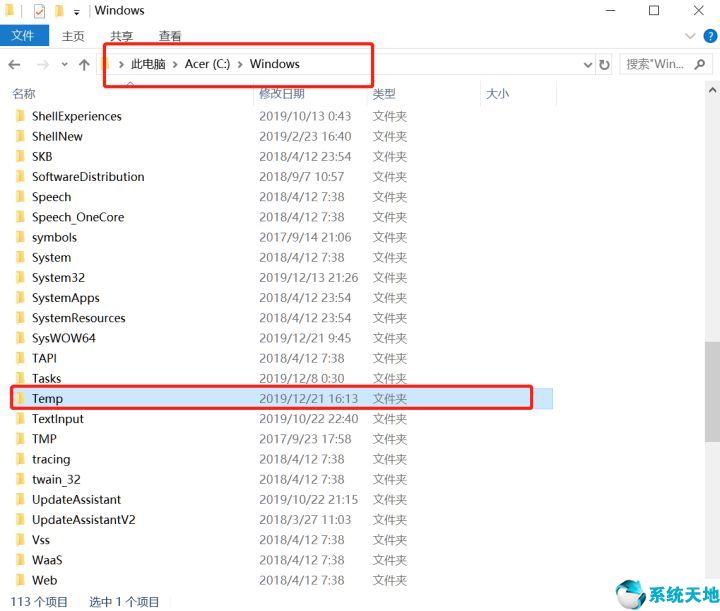Click the 113 个项目 status bar text

click(39, 601)
